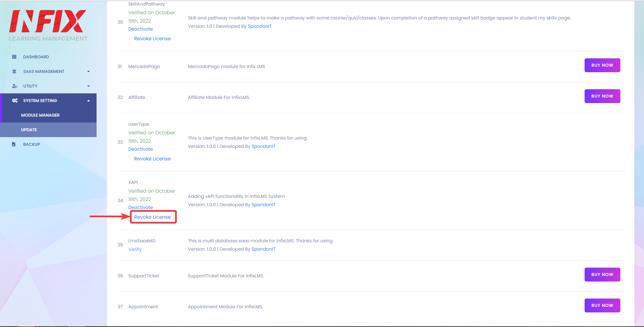
Task: Click the Utility user icon
Action: 15,86
